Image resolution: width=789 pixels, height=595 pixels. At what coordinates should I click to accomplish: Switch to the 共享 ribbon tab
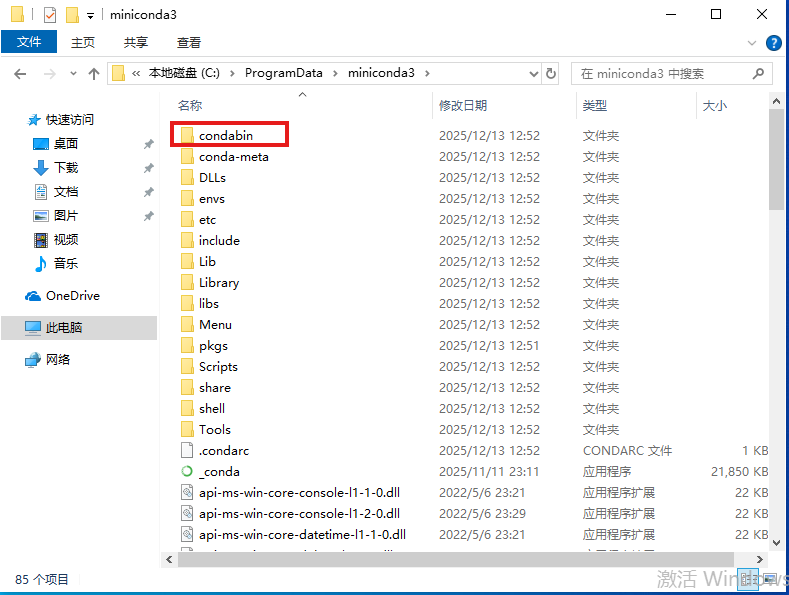point(136,42)
